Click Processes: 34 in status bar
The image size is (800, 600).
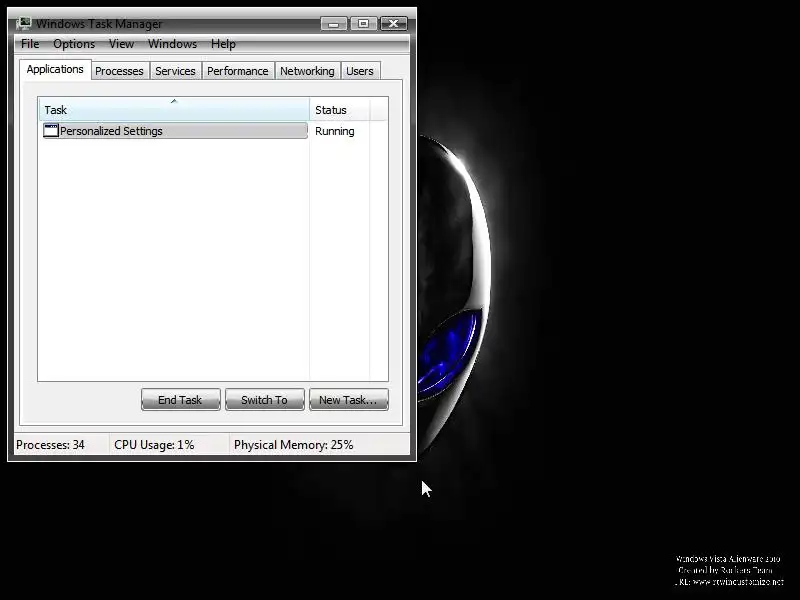pyautogui.click(x=51, y=444)
